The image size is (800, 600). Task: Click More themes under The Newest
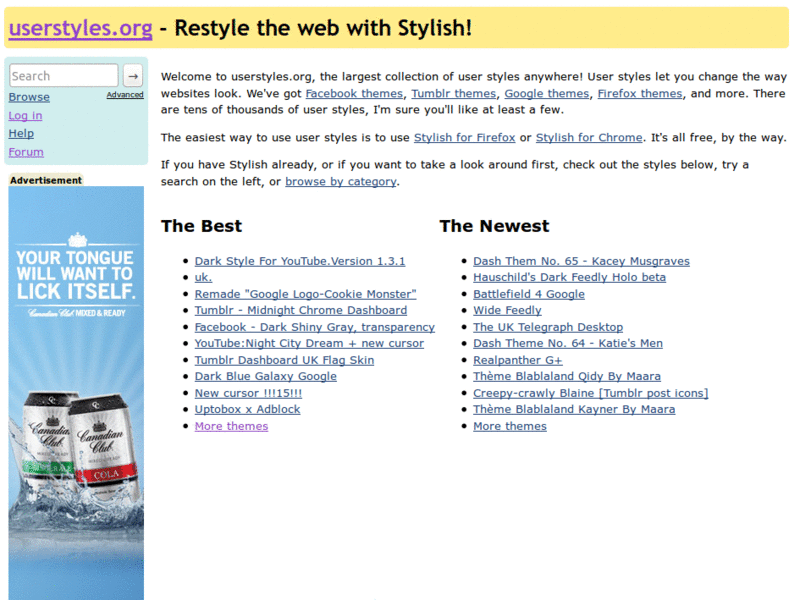pos(510,426)
